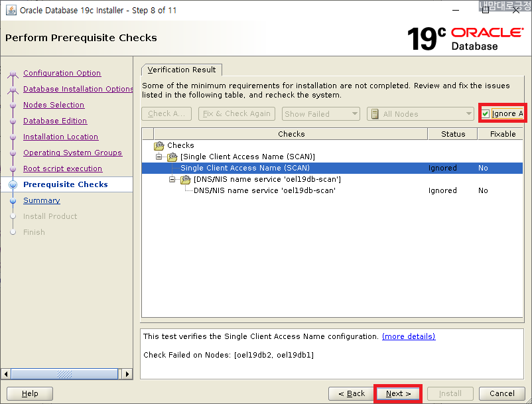
Task: Select the Verification Result tab
Action: click(182, 70)
